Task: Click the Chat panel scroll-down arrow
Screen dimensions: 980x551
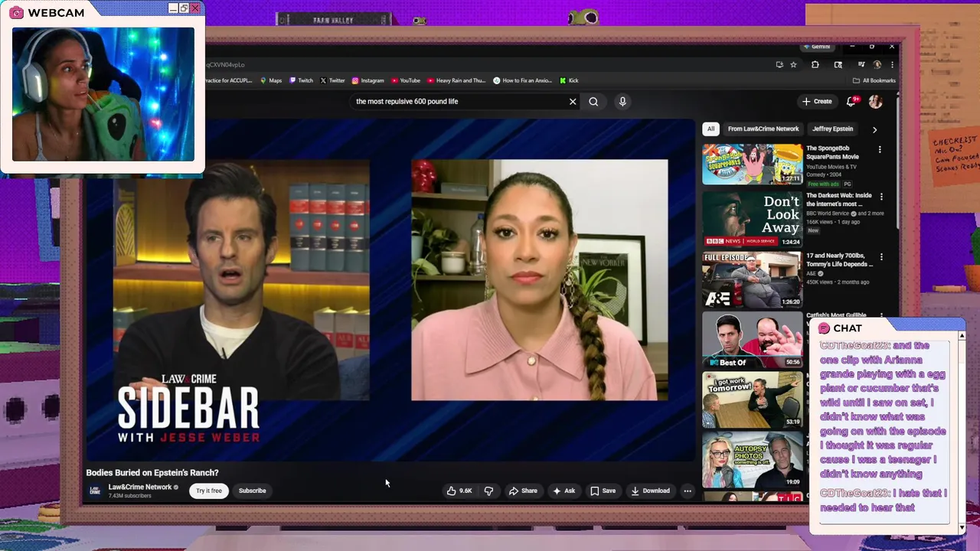Action: point(962,528)
